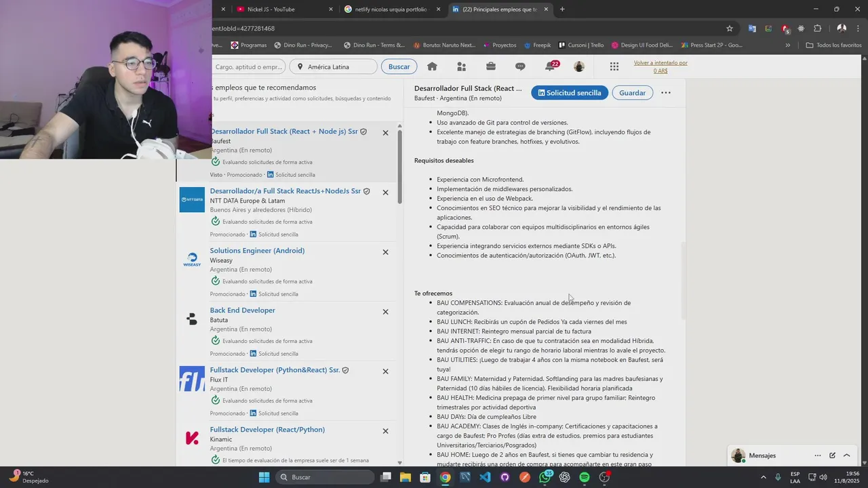This screenshot has width=868, height=488.
Task: Open the Chrome three-dot menu
Action: click(x=857, y=28)
